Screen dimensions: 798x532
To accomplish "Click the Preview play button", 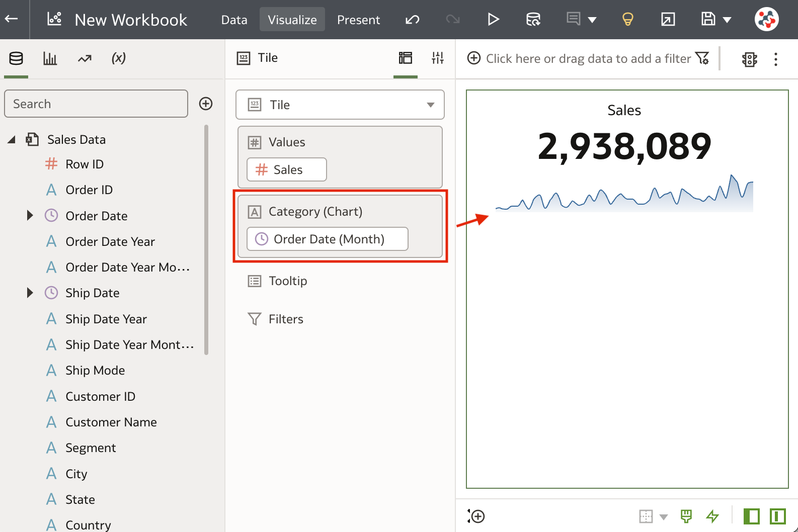I will pos(493,20).
